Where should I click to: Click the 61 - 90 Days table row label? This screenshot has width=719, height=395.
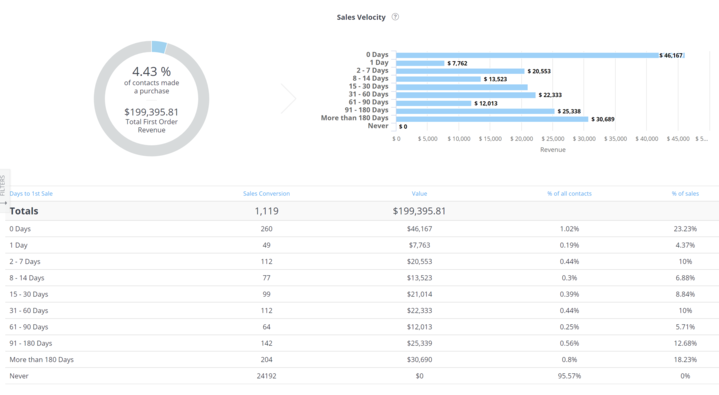point(29,327)
